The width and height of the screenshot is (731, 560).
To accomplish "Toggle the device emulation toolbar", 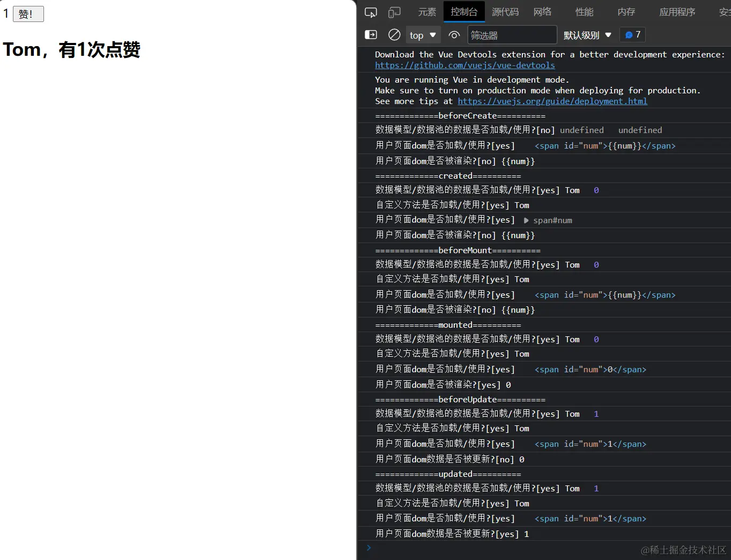I will (394, 12).
